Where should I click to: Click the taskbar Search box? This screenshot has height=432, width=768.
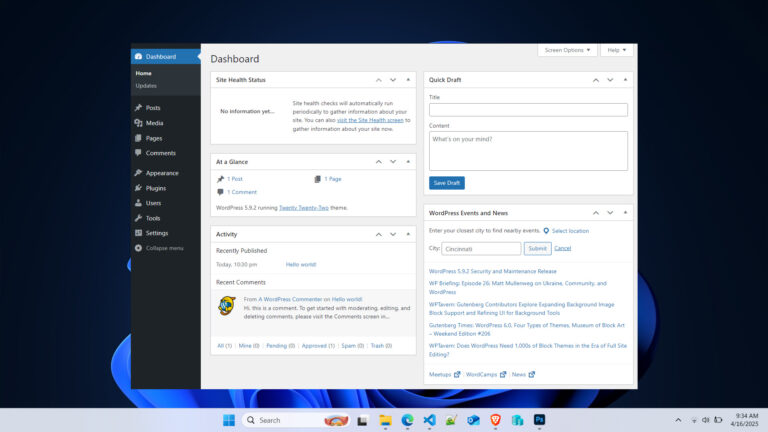tap(295, 420)
